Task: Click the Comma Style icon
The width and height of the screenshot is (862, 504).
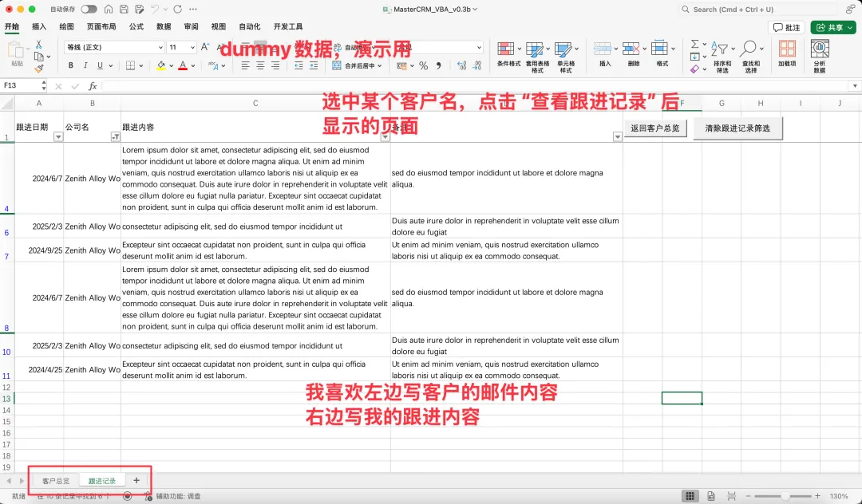Action: (438, 65)
